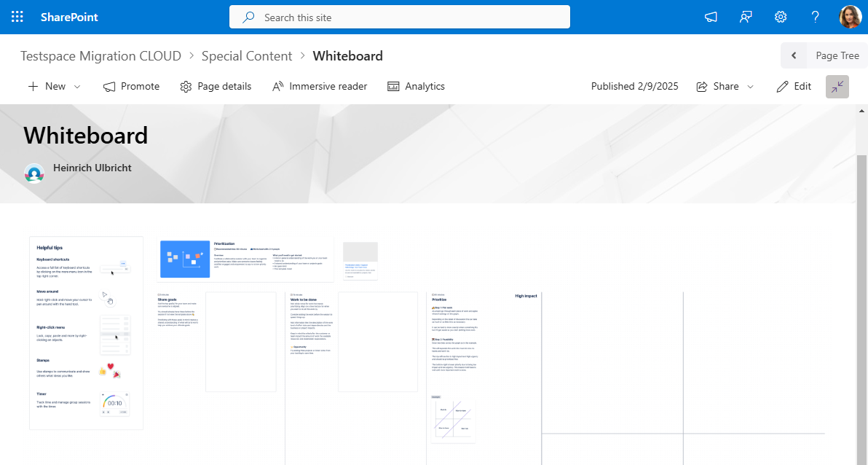The height and width of the screenshot is (465, 868).
Task: Click the follow site icon near top right
Action: click(745, 16)
